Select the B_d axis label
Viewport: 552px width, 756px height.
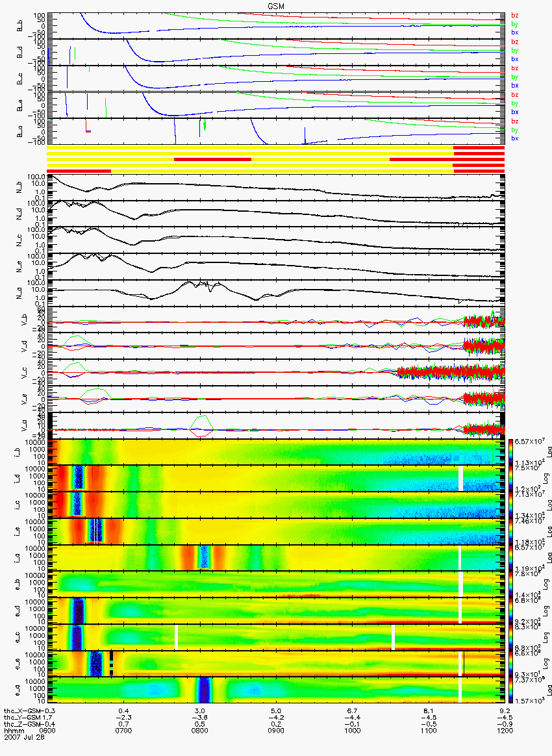(19, 53)
